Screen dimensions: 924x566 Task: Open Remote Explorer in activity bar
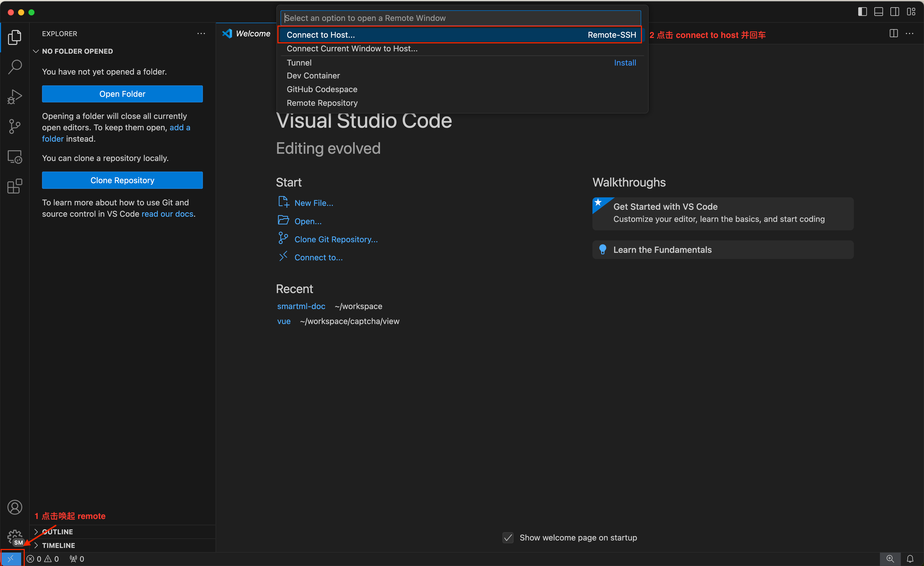pyautogui.click(x=15, y=157)
